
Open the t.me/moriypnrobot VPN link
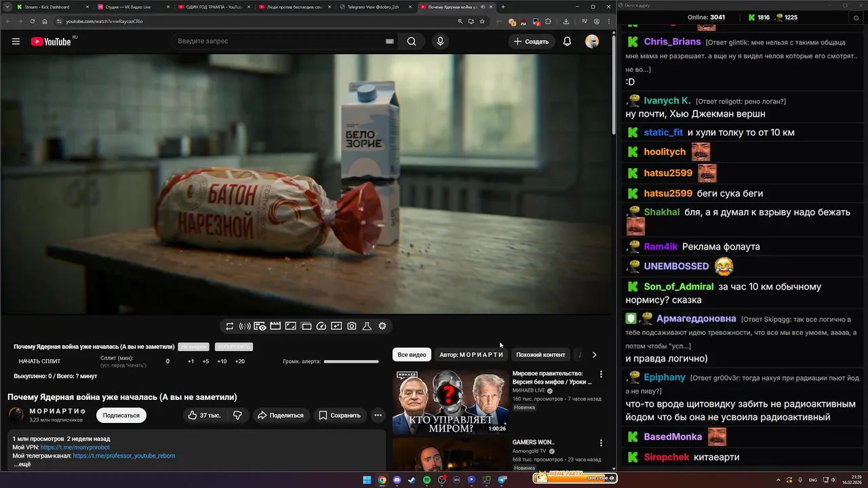tap(75, 447)
